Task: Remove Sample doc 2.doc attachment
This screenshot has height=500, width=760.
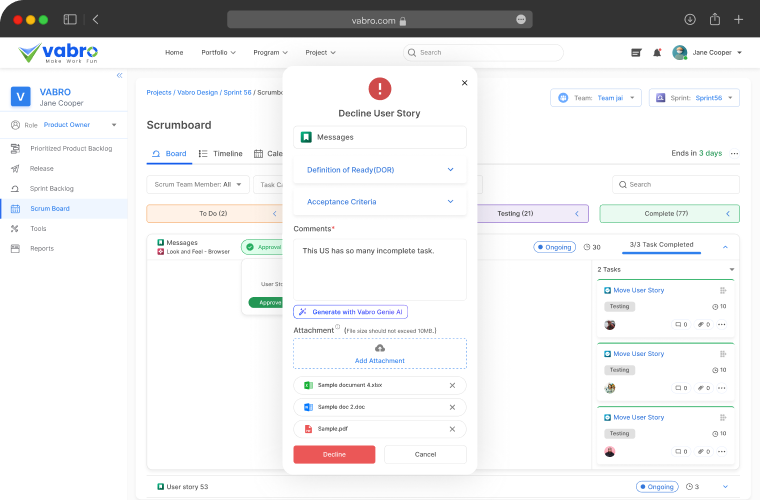Action: coord(452,407)
